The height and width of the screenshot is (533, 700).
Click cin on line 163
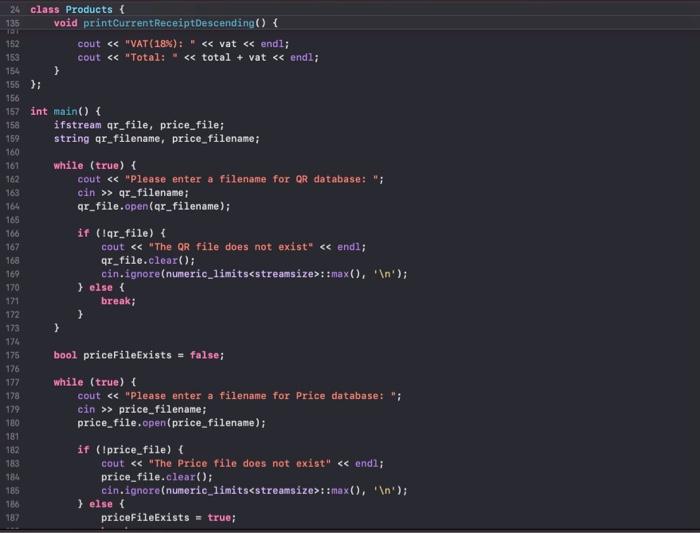click(86, 193)
